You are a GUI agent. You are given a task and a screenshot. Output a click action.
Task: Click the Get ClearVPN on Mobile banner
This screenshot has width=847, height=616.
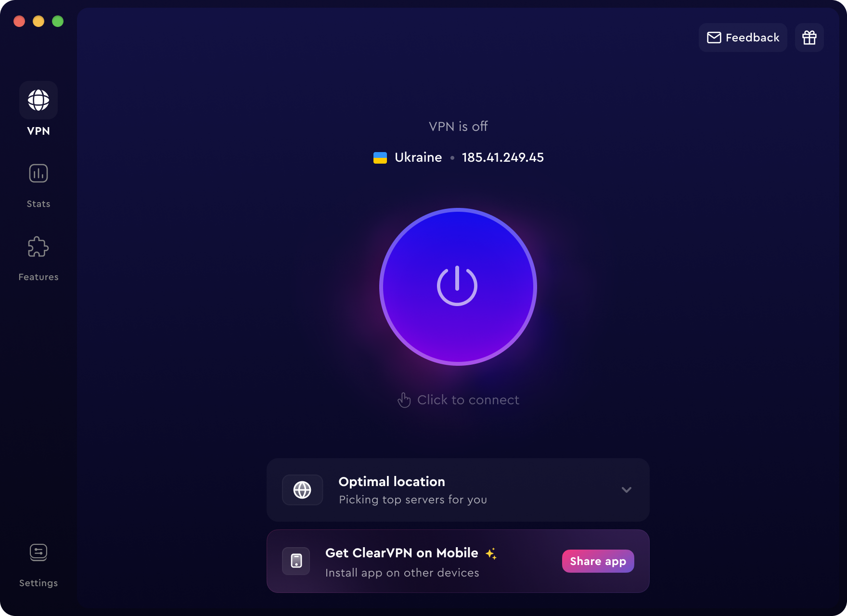(458, 561)
